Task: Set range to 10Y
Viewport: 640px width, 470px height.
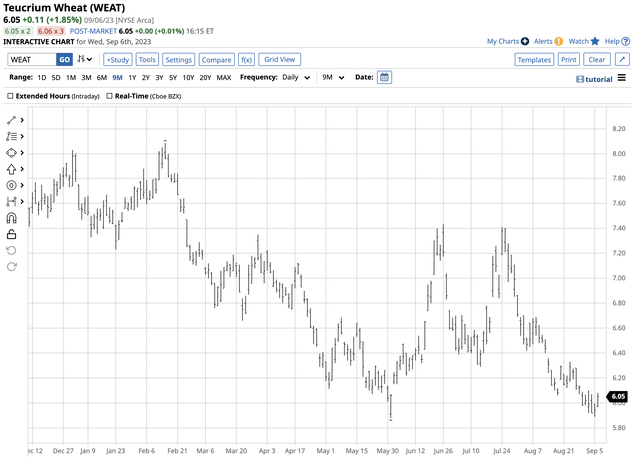Action: 188,78
